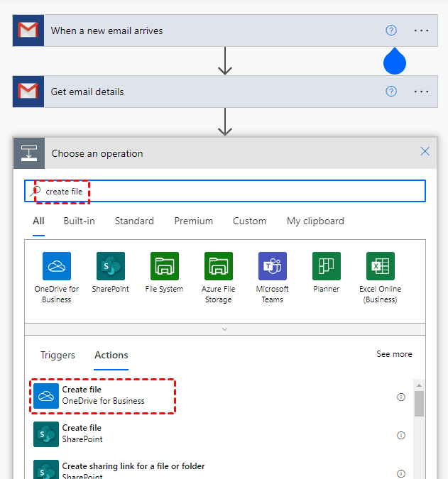The height and width of the screenshot is (479, 448).
Task: Switch to the Triggers tab
Action: click(x=58, y=355)
